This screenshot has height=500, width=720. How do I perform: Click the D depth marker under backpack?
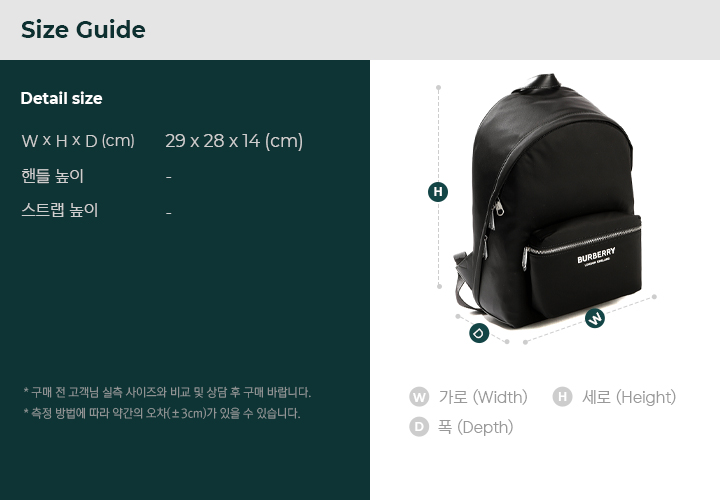tap(479, 333)
